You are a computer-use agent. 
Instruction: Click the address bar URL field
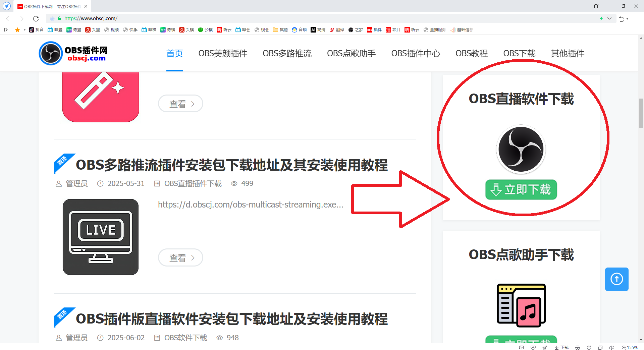302,18
